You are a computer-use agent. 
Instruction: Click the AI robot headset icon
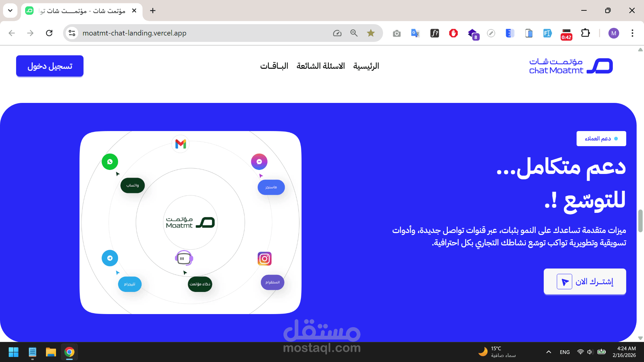184,258
